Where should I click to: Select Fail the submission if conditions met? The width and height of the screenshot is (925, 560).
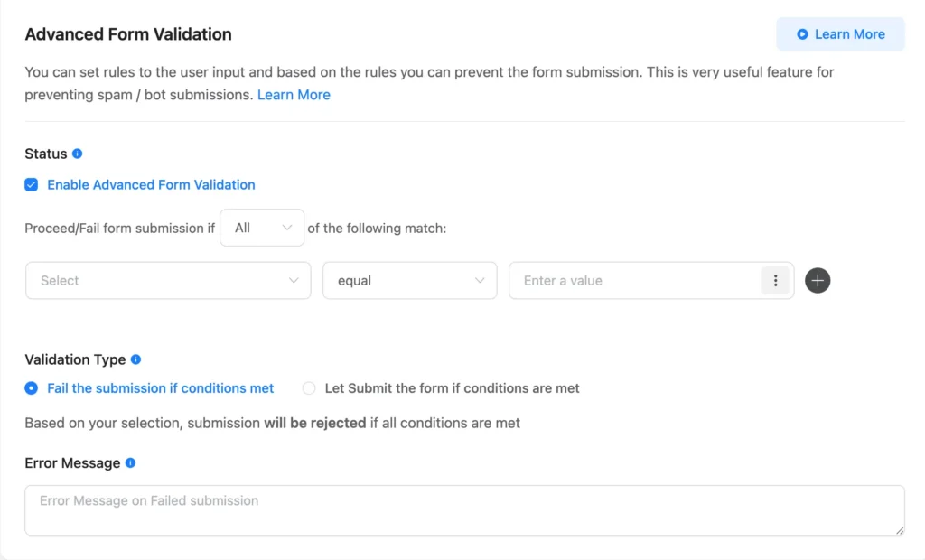[x=29, y=388]
